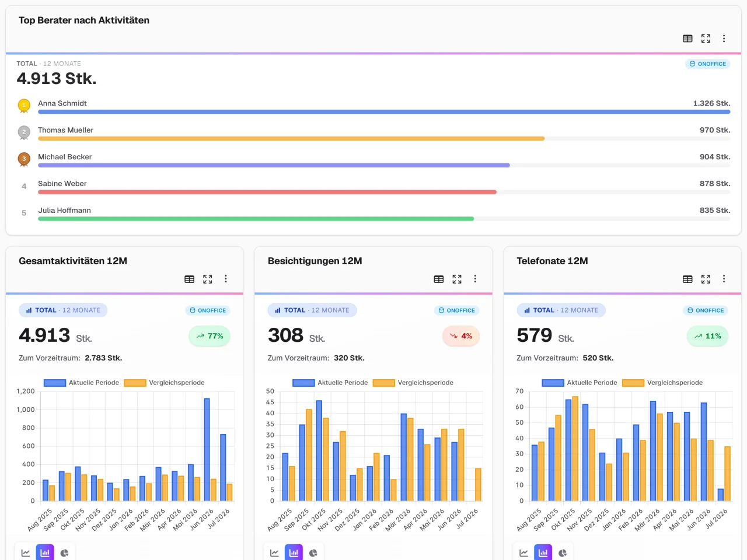
Task: Click TOTAL 12 Monate pill in Gesamtaktivitäten
Action: pyautogui.click(x=63, y=310)
